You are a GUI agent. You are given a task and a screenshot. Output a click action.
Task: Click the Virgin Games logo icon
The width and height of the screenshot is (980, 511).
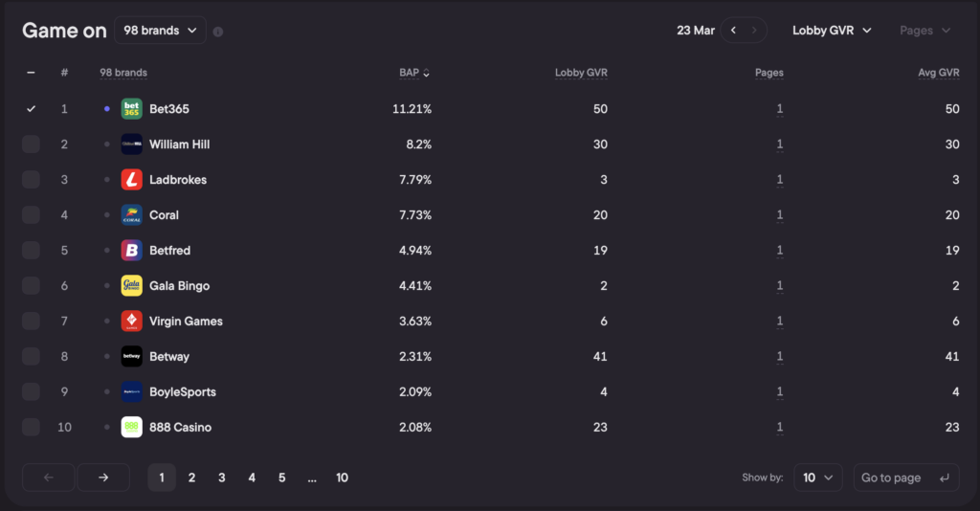(x=131, y=322)
